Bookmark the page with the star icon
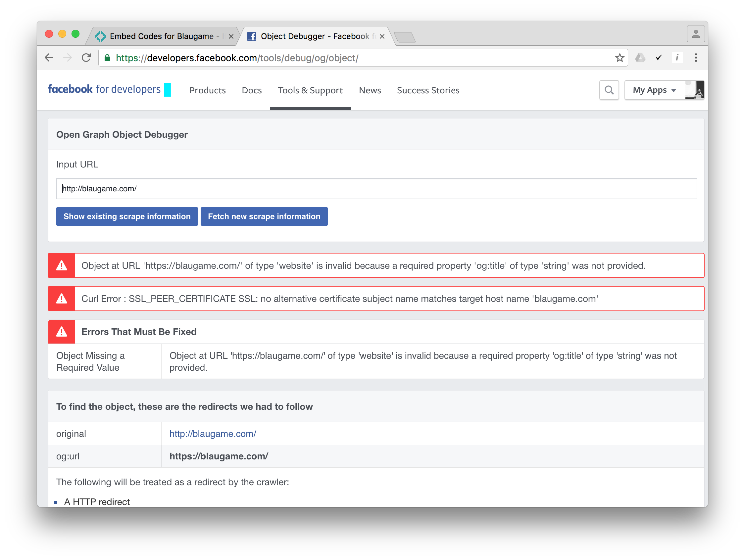This screenshot has width=745, height=560. click(619, 58)
